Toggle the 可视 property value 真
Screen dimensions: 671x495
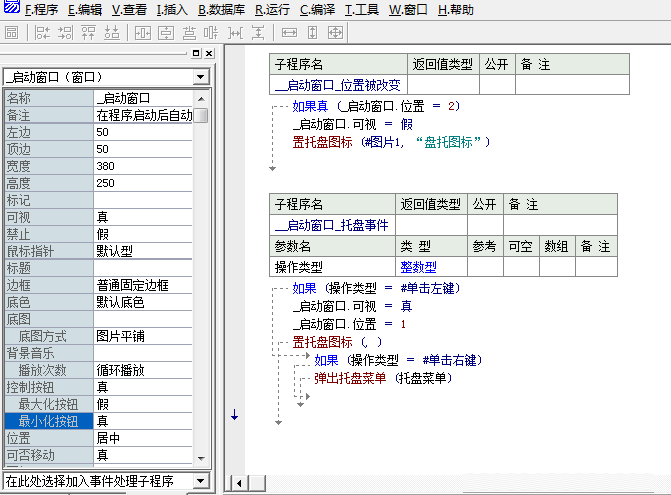(150, 217)
